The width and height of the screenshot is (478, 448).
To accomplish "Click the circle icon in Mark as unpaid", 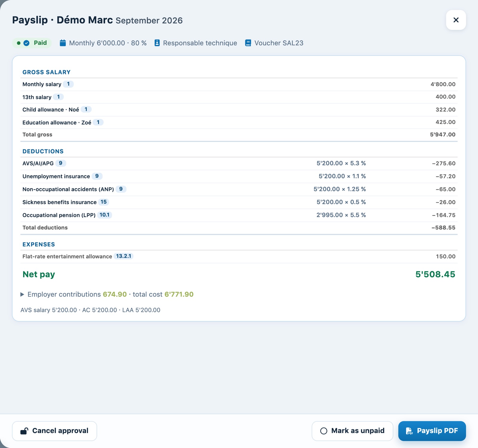I will pyautogui.click(x=324, y=431).
